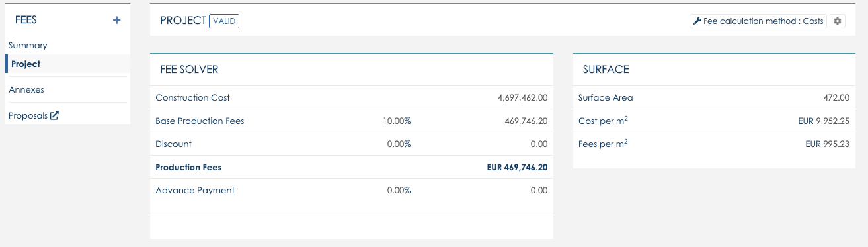
Task: Edit the Construction Cost value 4,697,462.00
Action: click(x=522, y=98)
